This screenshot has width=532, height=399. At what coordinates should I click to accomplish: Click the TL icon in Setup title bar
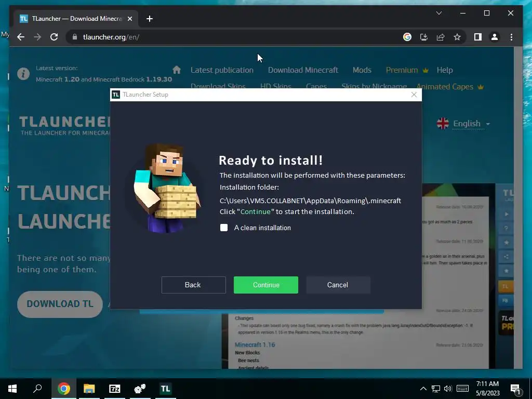(x=116, y=95)
